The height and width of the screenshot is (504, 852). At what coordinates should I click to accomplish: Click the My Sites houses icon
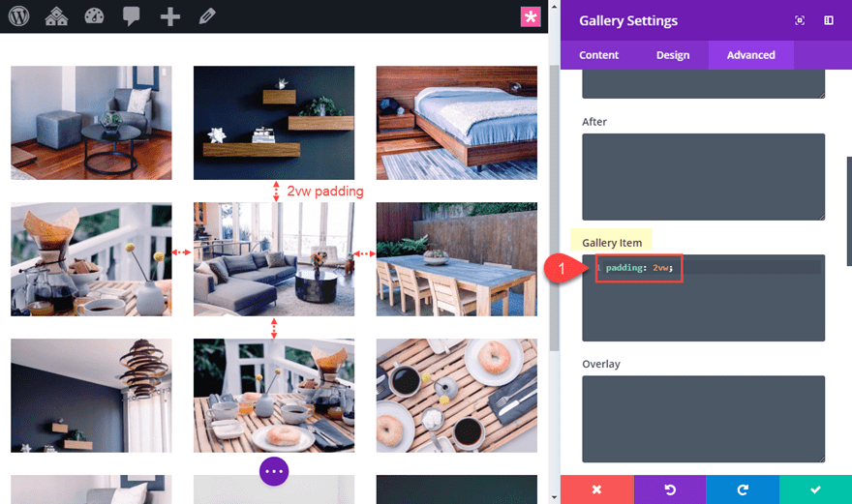[56, 16]
